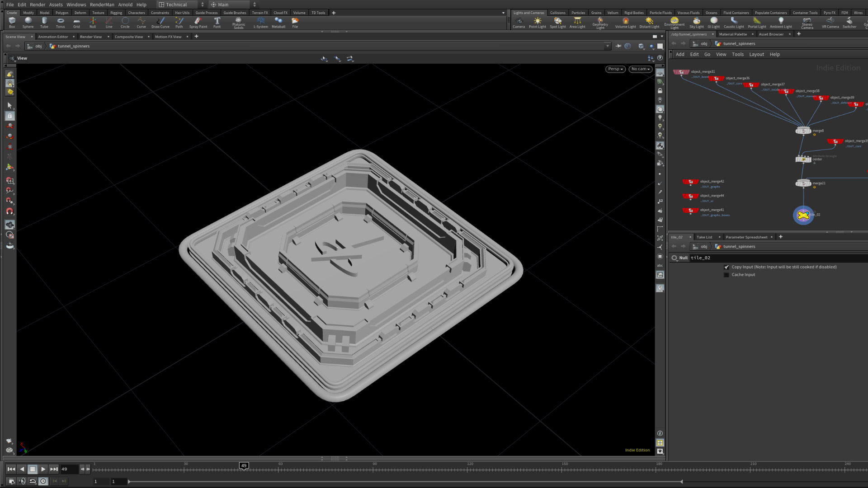
Task: Select the Tube shelf tool
Action: 44,23
